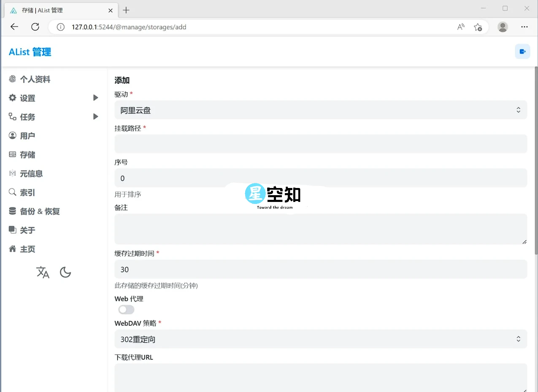The image size is (538, 392).
Task: Toggle the language switcher icon
Action: (43, 272)
